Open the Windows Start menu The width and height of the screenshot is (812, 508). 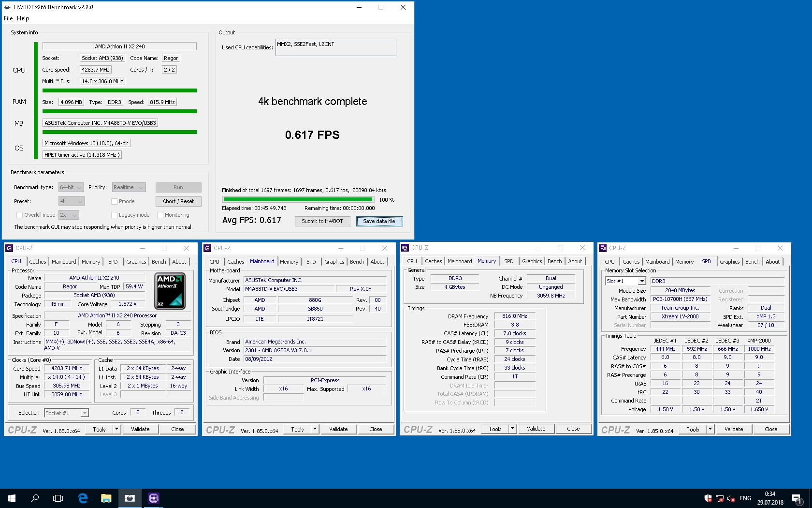tap(12, 498)
